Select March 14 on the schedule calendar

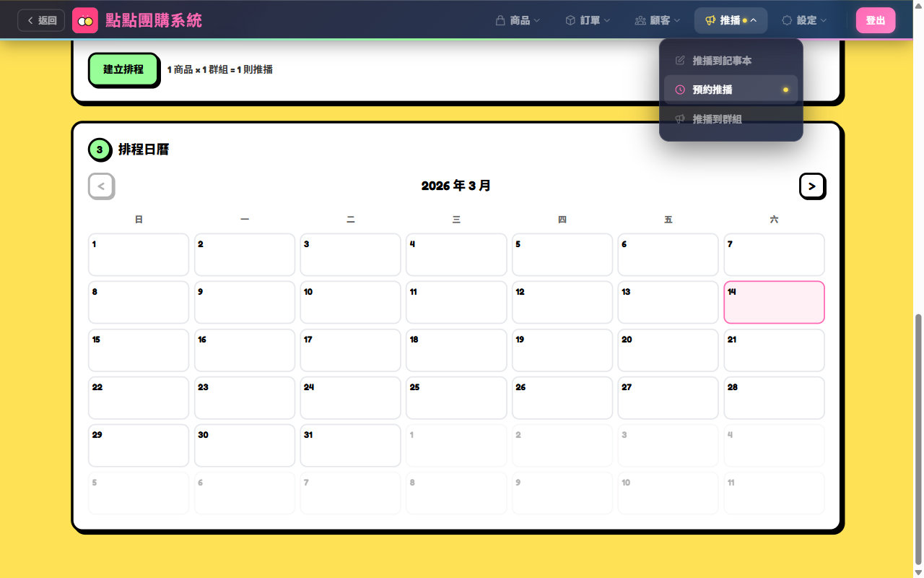(774, 302)
